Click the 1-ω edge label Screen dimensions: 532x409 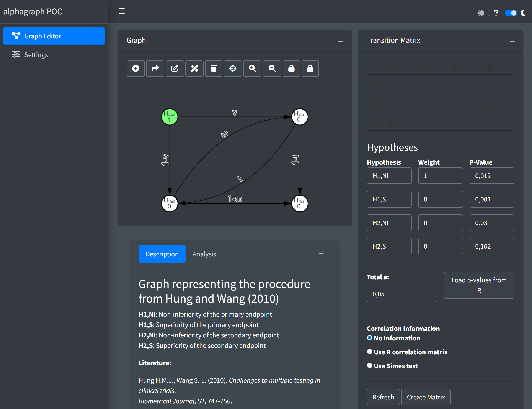click(235, 199)
